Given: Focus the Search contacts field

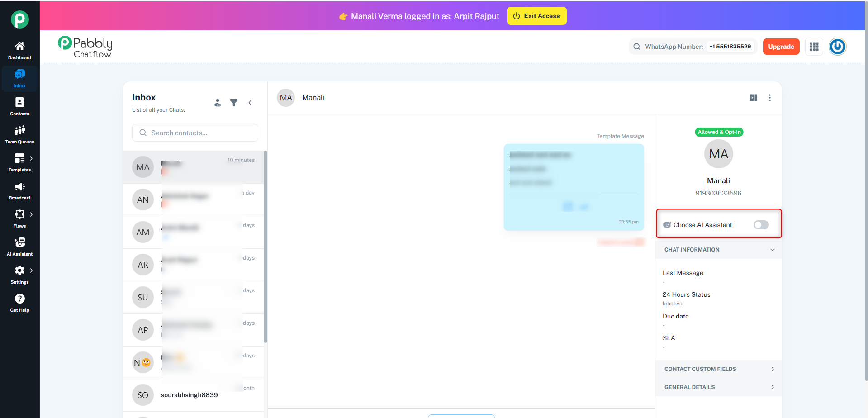Looking at the screenshot, I should click(195, 133).
